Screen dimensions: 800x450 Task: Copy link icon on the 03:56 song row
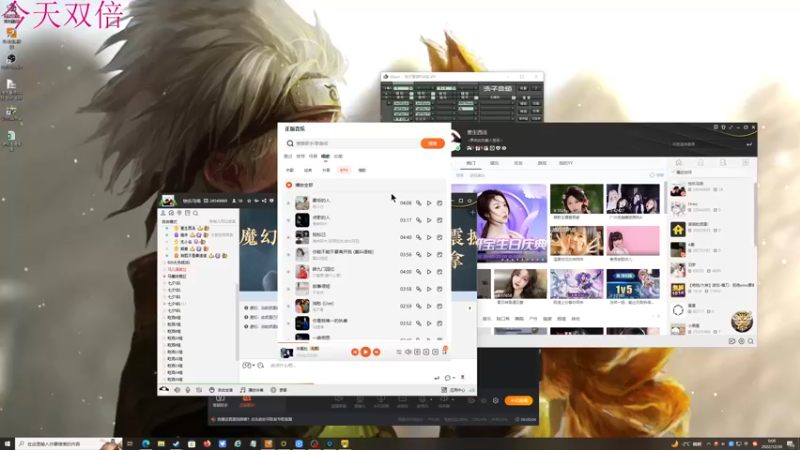click(418, 255)
